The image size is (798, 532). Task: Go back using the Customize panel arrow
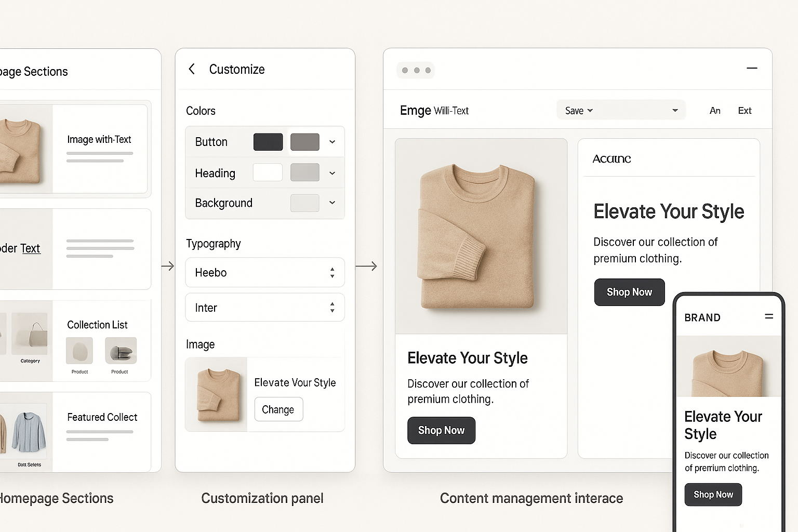click(192, 69)
